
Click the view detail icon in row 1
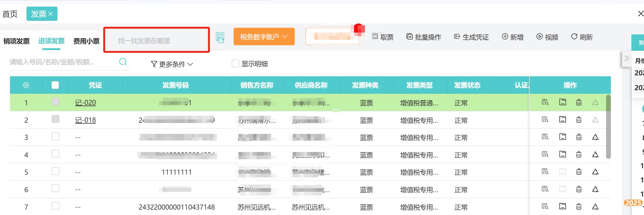545,102
